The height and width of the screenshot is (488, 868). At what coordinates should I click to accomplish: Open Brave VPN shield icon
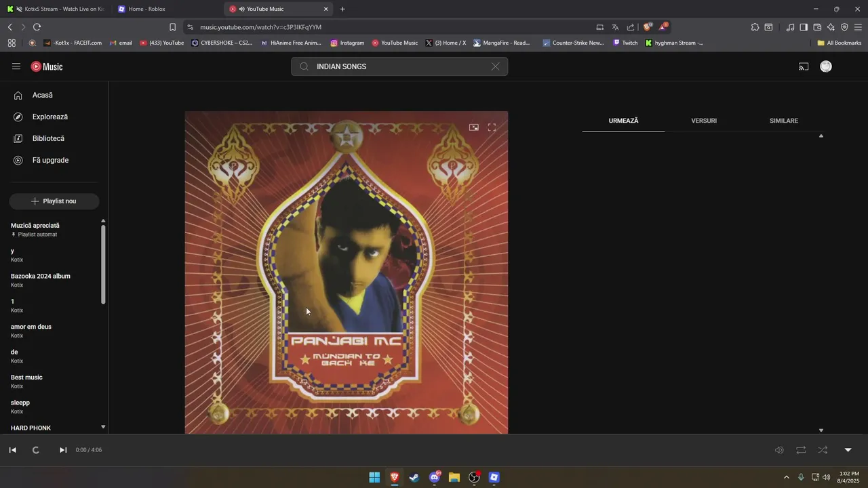844,27
